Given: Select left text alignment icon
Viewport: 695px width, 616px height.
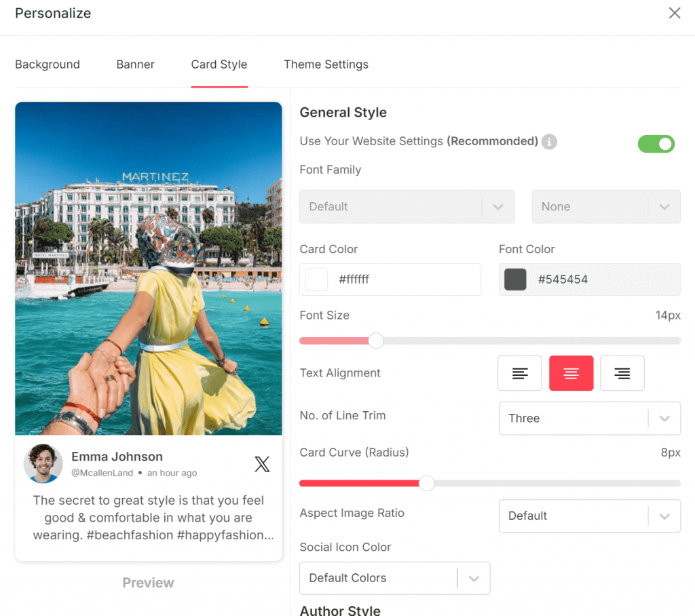Looking at the screenshot, I should (520, 373).
